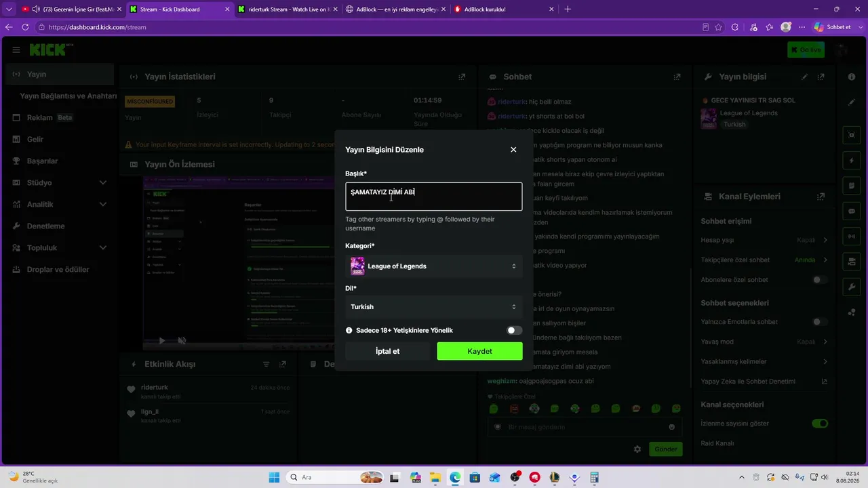Open the chat settings gear
The height and width of the screenshot is (488, 868).
(637, 449)
